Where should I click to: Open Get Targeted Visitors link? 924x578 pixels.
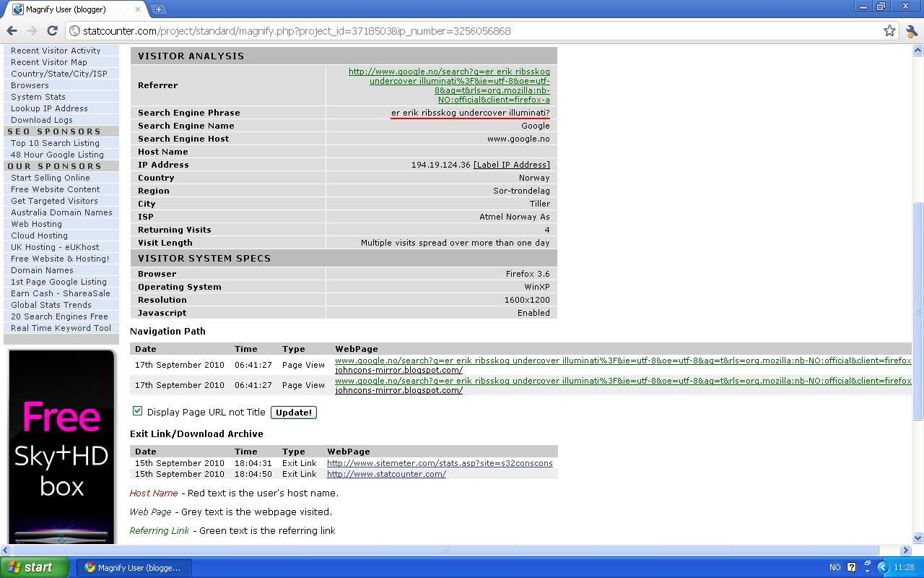pos(54,201)
